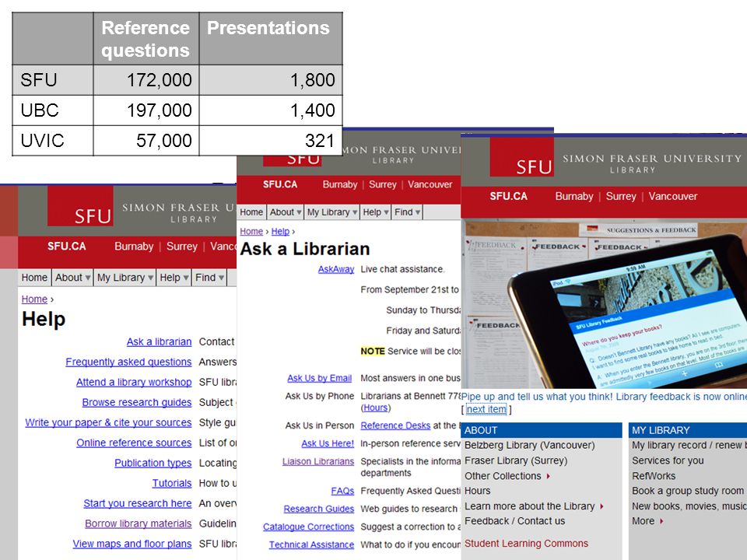Viewport: 747px width, 560px height.
Task: Open Ask Us by Email link
Action: pos(319,378)
